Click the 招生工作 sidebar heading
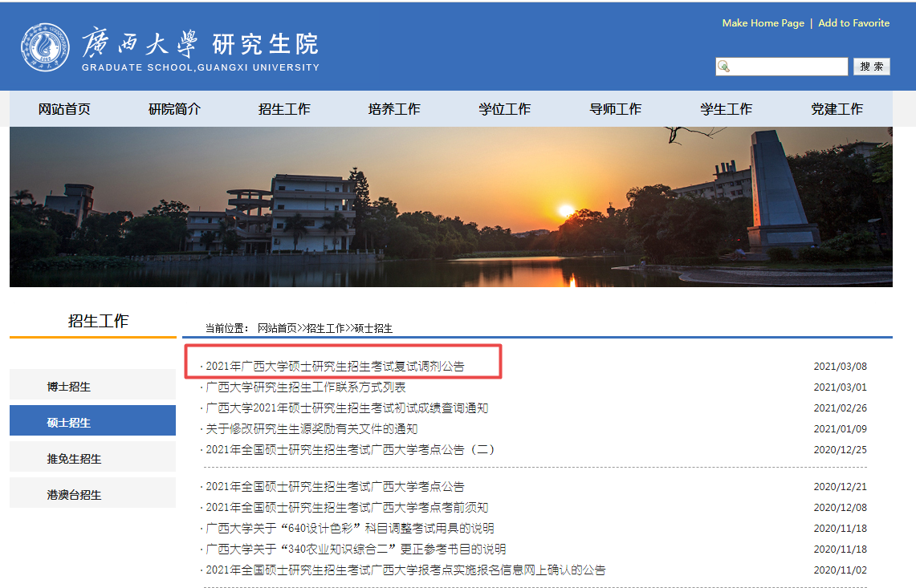This screenshot has width=916, height=588. (98, 321)
